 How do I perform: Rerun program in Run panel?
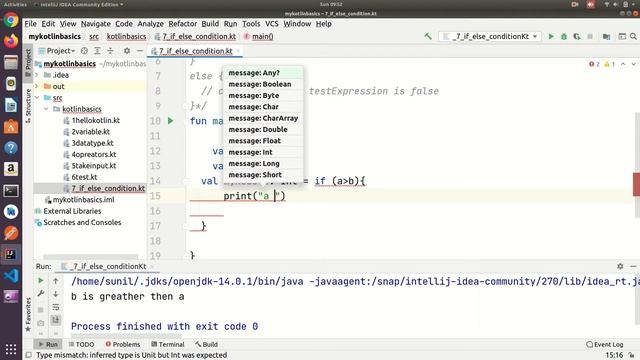(x=40, y=280)
